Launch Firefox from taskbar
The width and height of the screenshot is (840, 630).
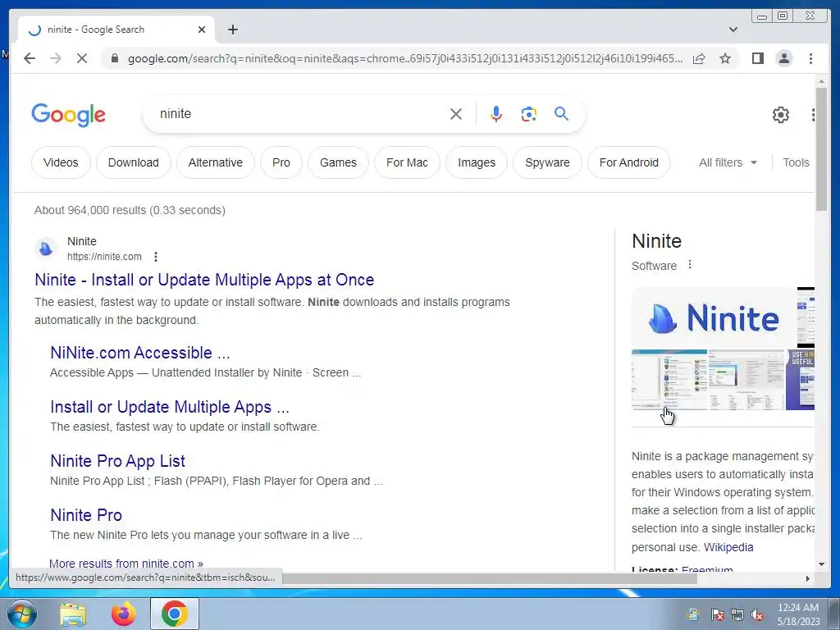(124, 614)
